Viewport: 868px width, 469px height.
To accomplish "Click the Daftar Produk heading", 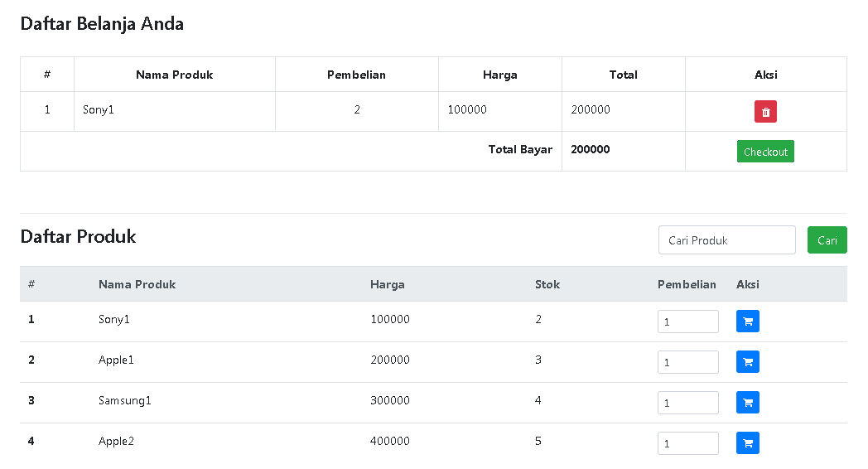I will point(78,236).
